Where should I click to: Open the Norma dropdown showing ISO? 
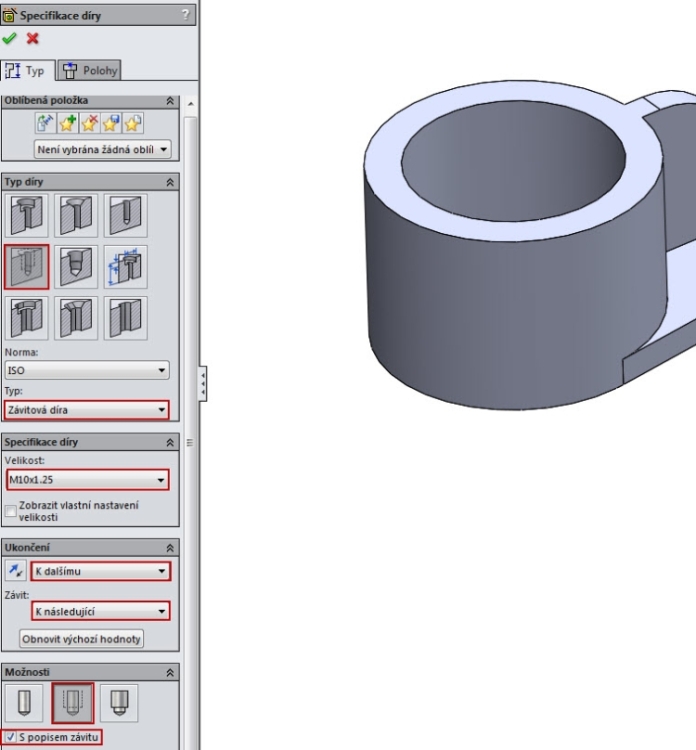point(87,370)
